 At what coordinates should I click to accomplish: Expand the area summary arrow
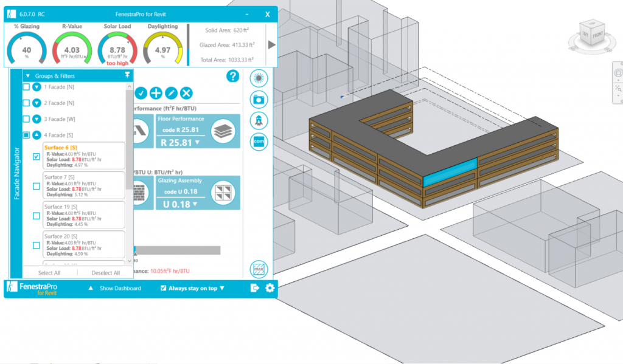(x=272, y=45)
